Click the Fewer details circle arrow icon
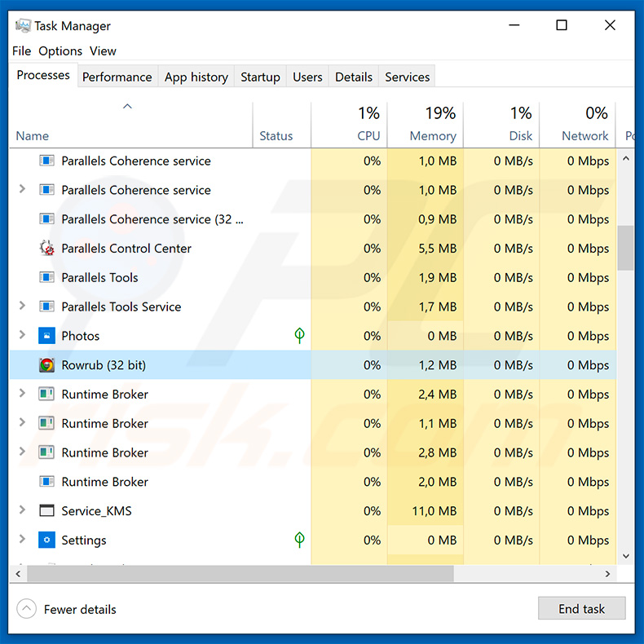The image size is (644, 644). pos(27,609)
